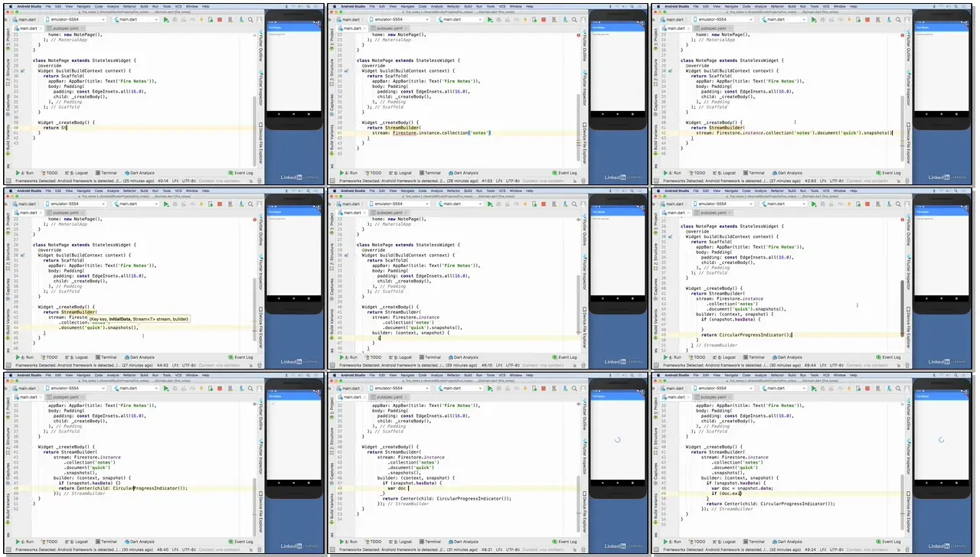
Task: Click the Android back triangle on the 40:14 frame emulator
Action: [279, 114]
